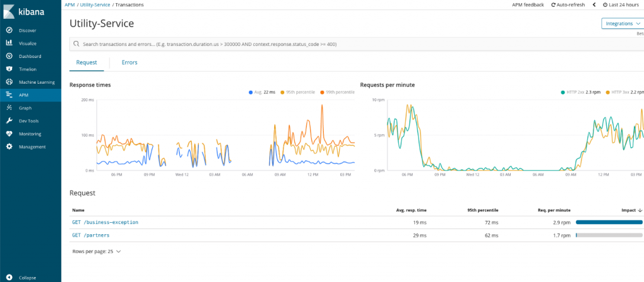This screenshot has height=282, width=644.
Task: Open the GET /business-exception transaction
Action: pos(105,222)
